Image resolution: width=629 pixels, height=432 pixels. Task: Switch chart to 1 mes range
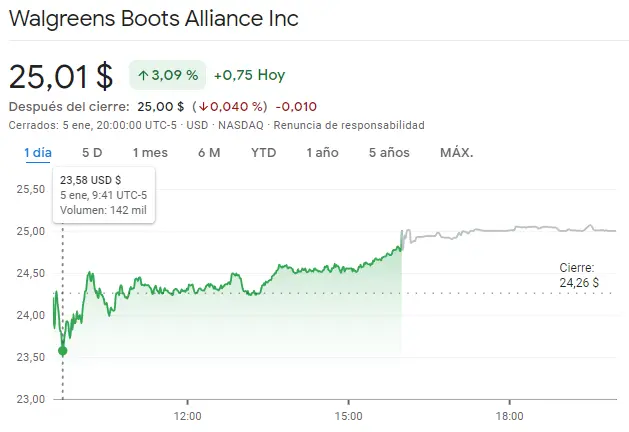click(x=150, y=152)
